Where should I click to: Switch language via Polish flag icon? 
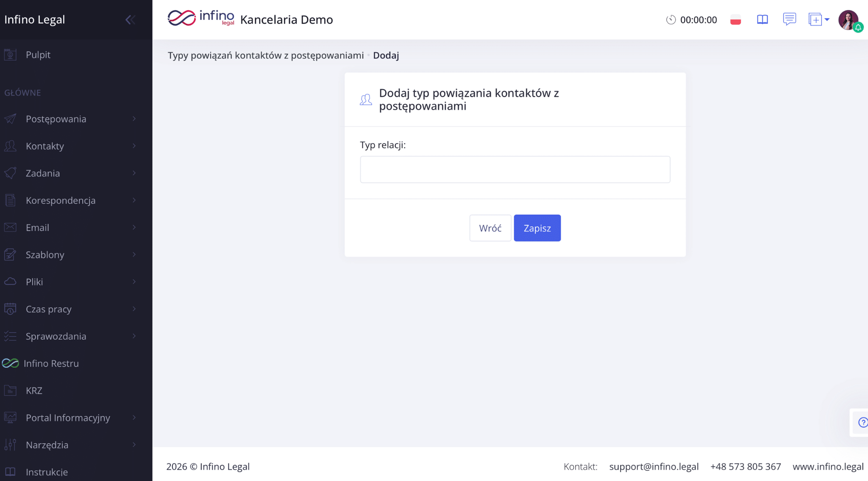pyautogui.click(x=735, y=20)
